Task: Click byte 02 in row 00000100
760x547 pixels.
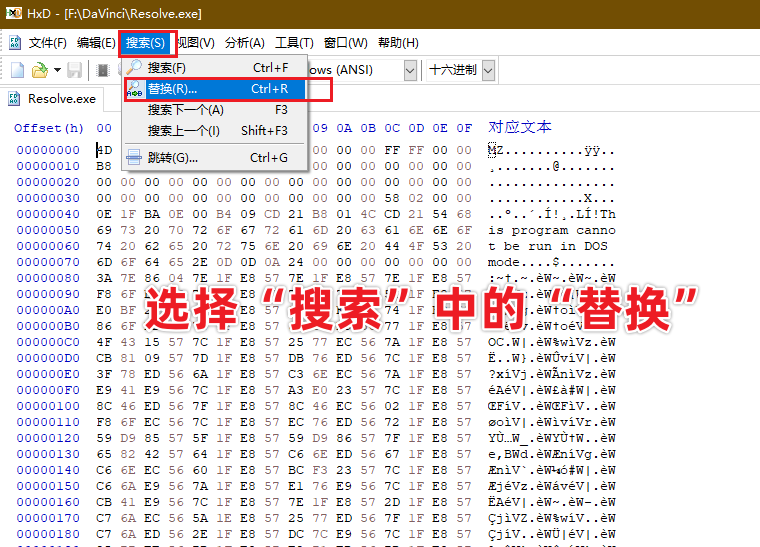Action: pos(392,406)
